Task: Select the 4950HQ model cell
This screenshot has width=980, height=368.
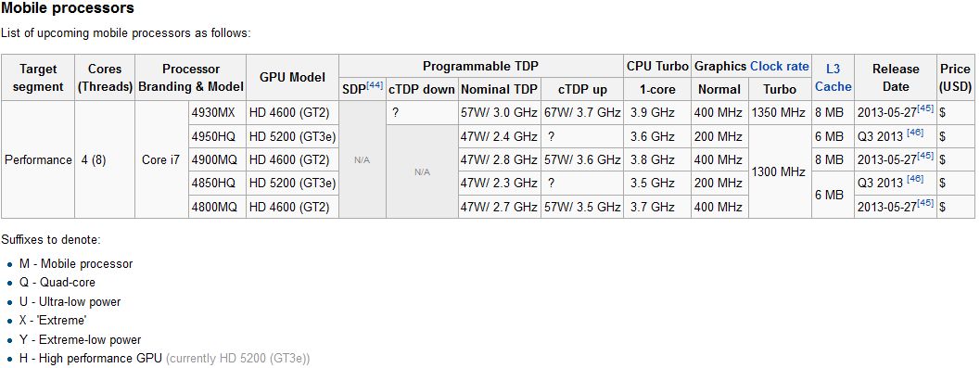Action: pos(218,136)
